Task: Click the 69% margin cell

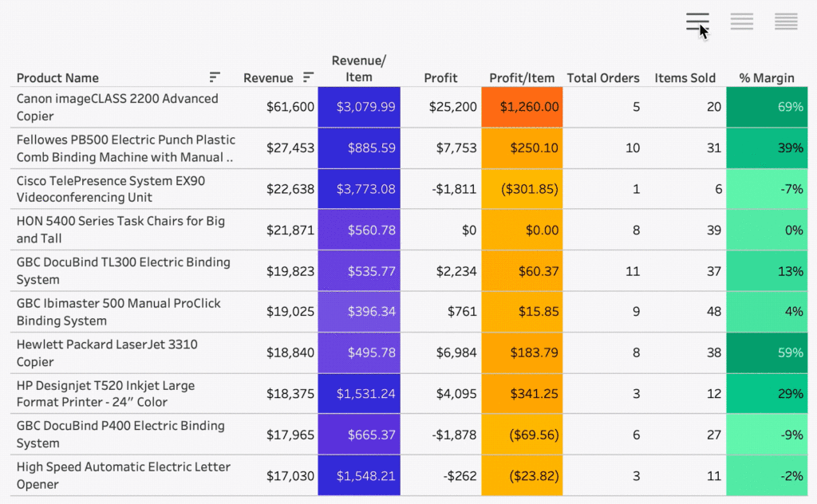Action: pos(767,107)
